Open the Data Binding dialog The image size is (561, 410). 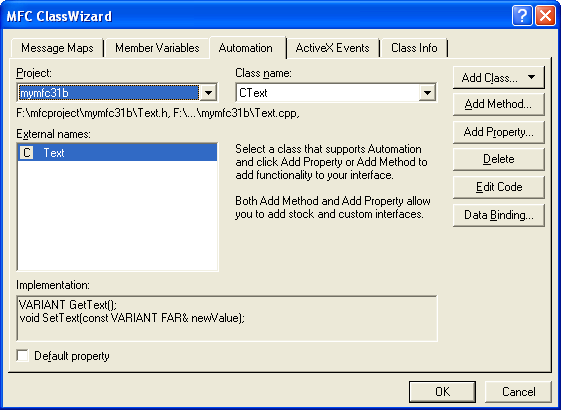point(498,215)
